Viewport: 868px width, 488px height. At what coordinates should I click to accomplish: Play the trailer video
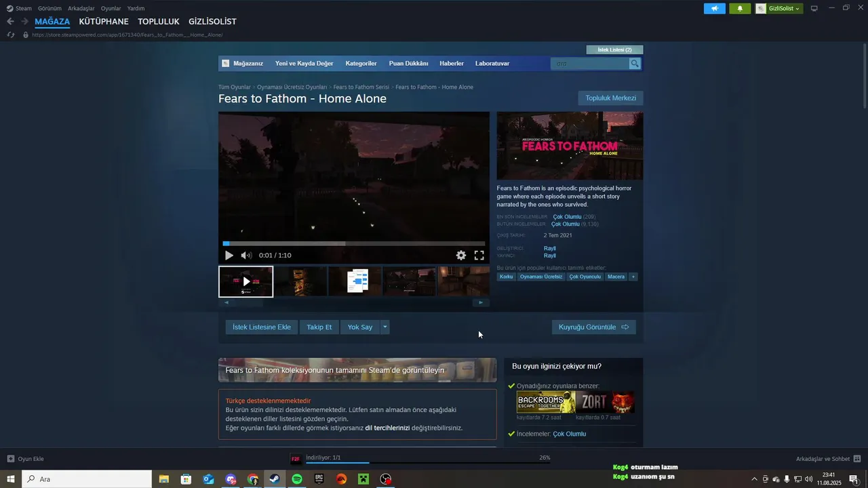coord(229,256)
